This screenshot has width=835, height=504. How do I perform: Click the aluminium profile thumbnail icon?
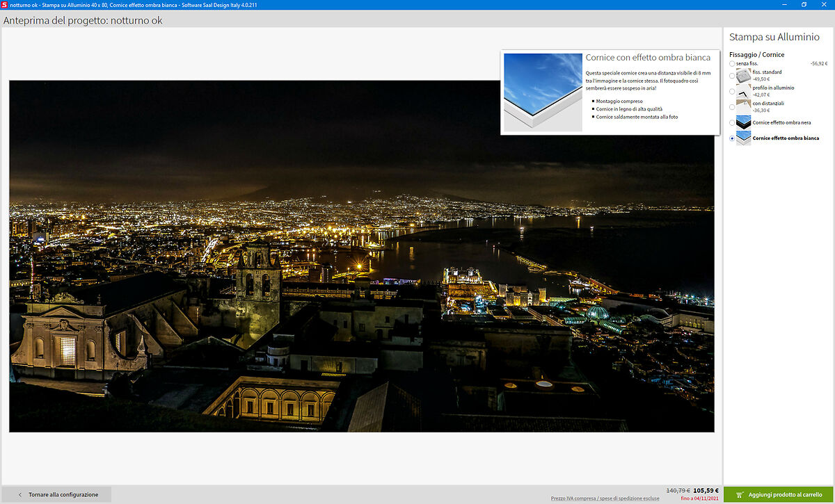[743, 91]
